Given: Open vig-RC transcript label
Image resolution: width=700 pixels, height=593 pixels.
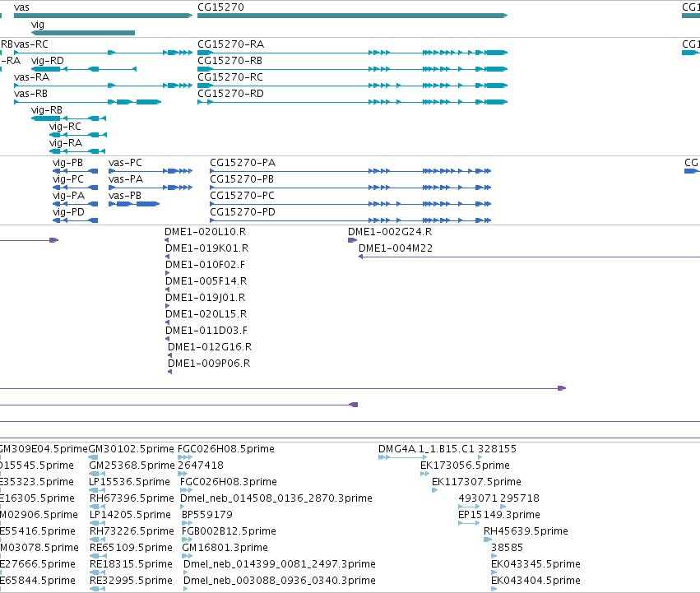Looking at the screenshot, I should (65, 127).
